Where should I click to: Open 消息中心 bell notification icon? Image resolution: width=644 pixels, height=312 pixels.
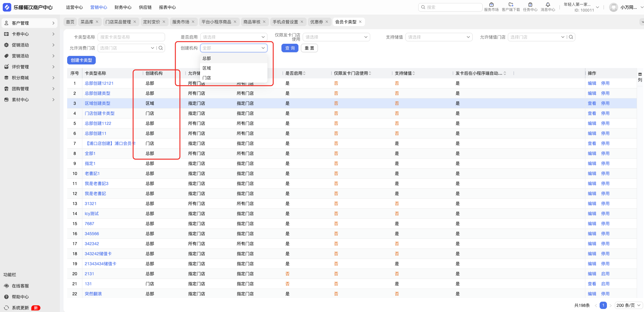(548, 5)
